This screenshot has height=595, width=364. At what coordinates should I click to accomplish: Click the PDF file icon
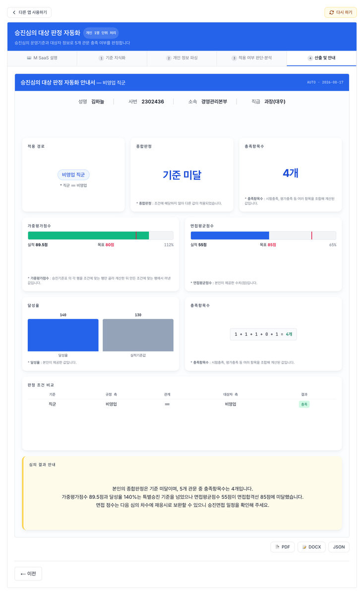(278, 547)
